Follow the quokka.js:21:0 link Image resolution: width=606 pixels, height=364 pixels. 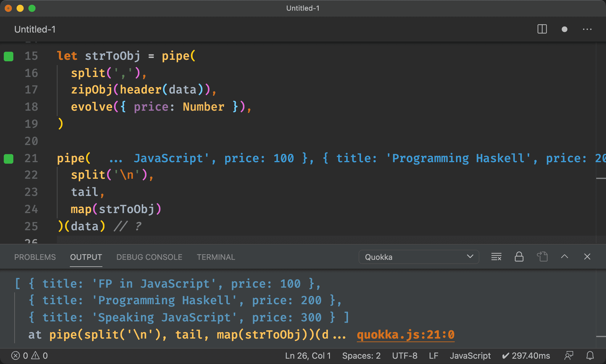point(406,335)
